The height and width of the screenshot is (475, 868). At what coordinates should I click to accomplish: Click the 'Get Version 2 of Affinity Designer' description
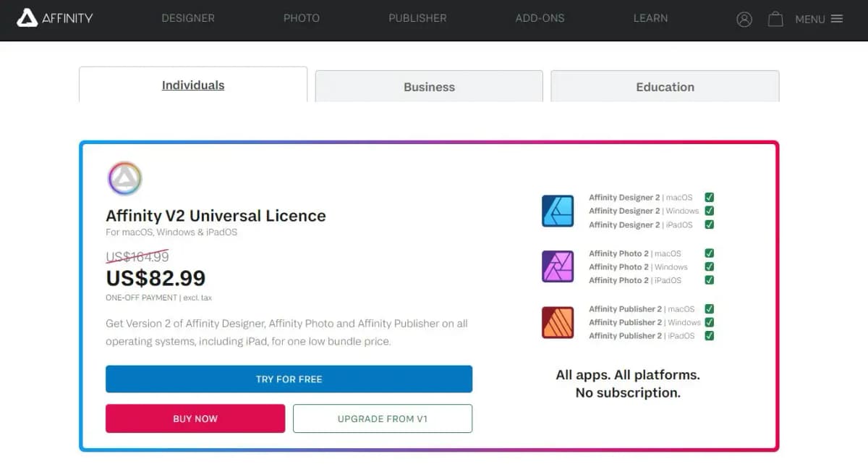click(x=286, y=332)
